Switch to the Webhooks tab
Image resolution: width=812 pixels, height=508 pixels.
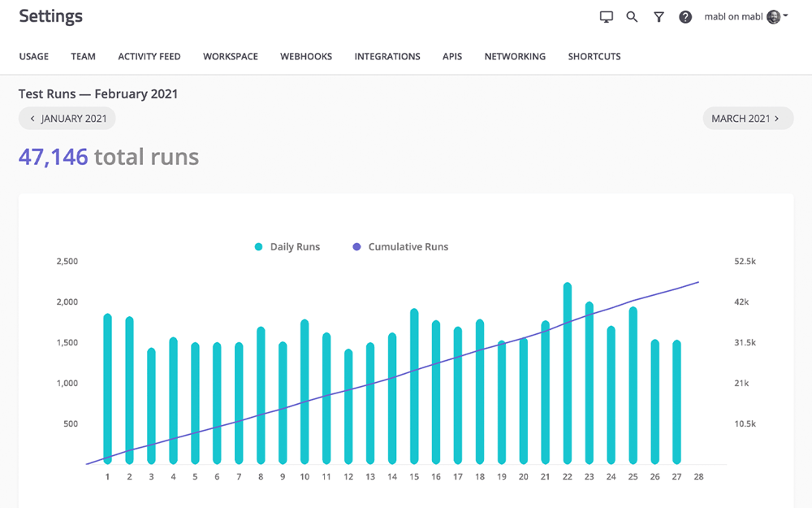[x=306, y=57]
